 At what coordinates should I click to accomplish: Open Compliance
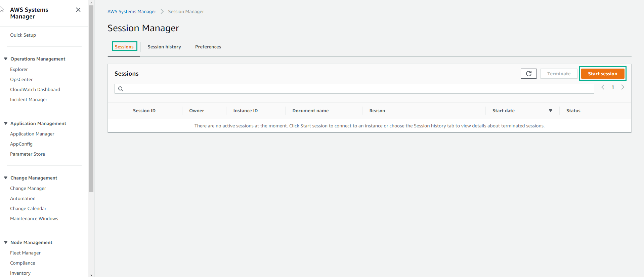coord(23,263)
